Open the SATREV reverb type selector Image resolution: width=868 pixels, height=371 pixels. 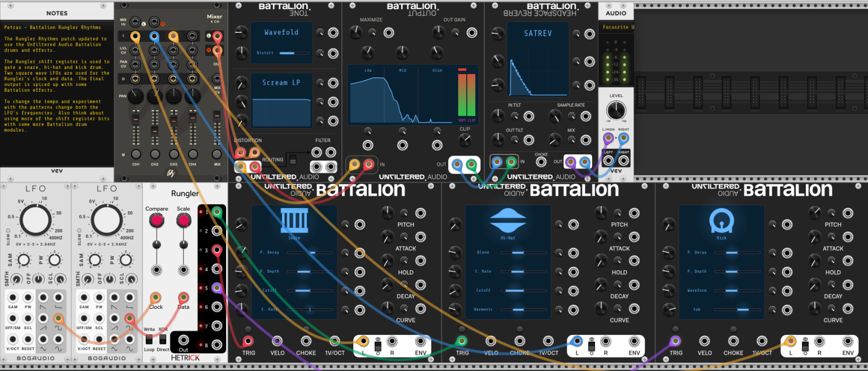click(x=538, y=33)
